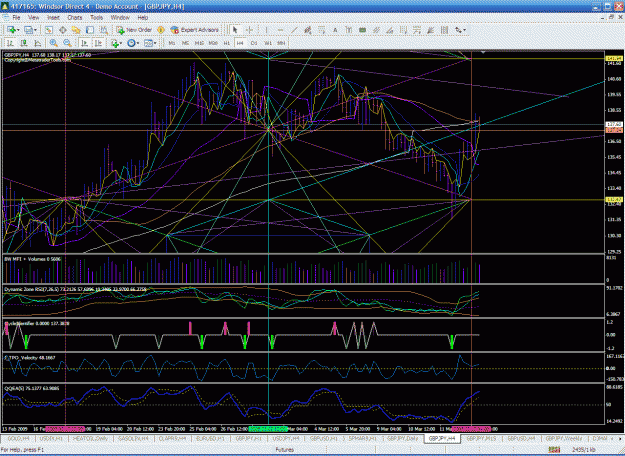Open the Tools menu
The height and width of the screenshot is (456, 625).
(96, 18)
